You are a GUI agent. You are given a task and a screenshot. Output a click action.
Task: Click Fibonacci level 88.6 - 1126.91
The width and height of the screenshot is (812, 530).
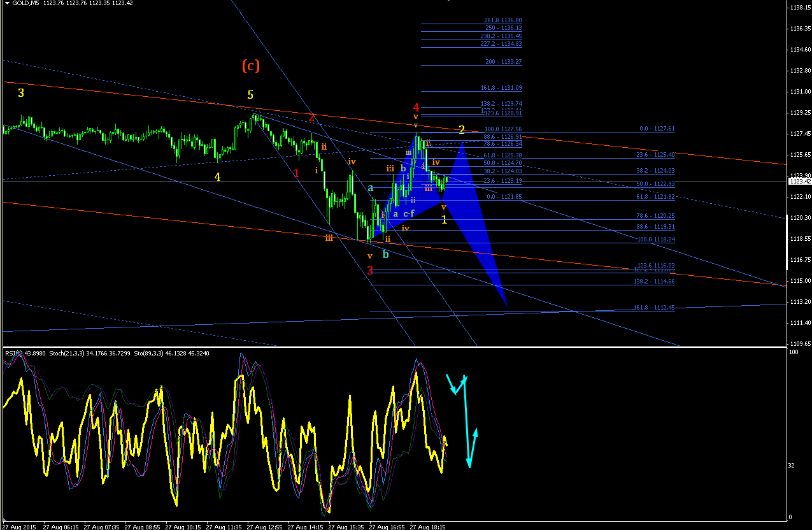click(x=503, y=136)
